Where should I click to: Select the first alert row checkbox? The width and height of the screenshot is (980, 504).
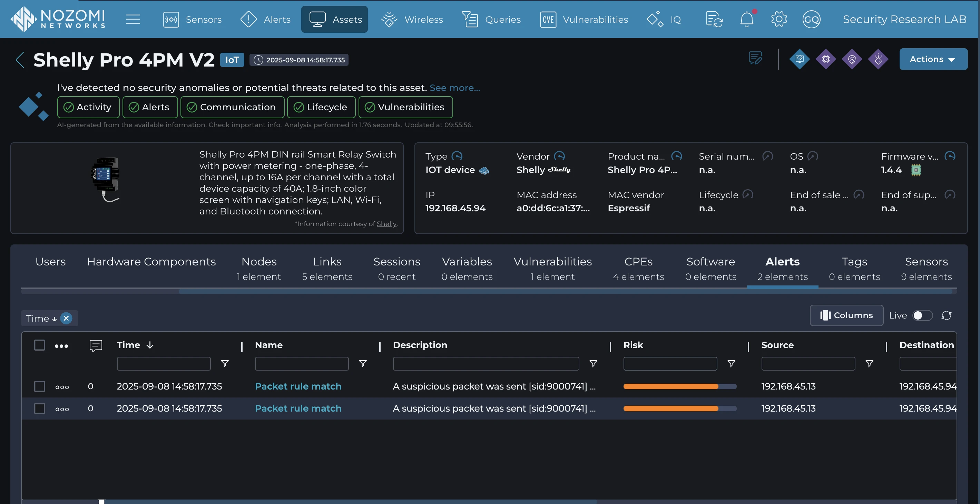tap(40, 386)
